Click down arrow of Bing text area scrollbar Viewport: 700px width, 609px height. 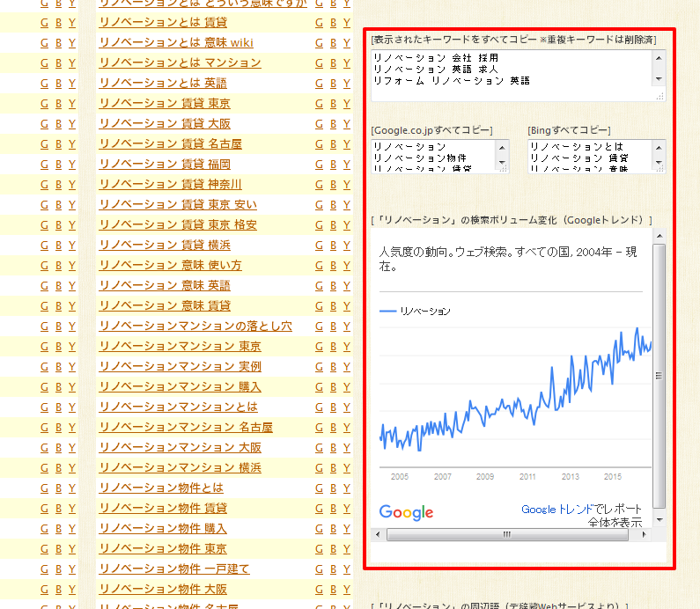point(659,163)
